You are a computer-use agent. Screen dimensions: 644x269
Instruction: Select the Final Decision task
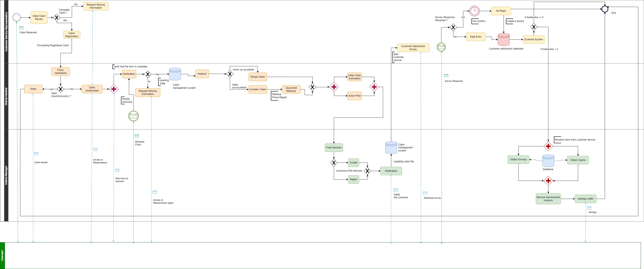point(334,148)
